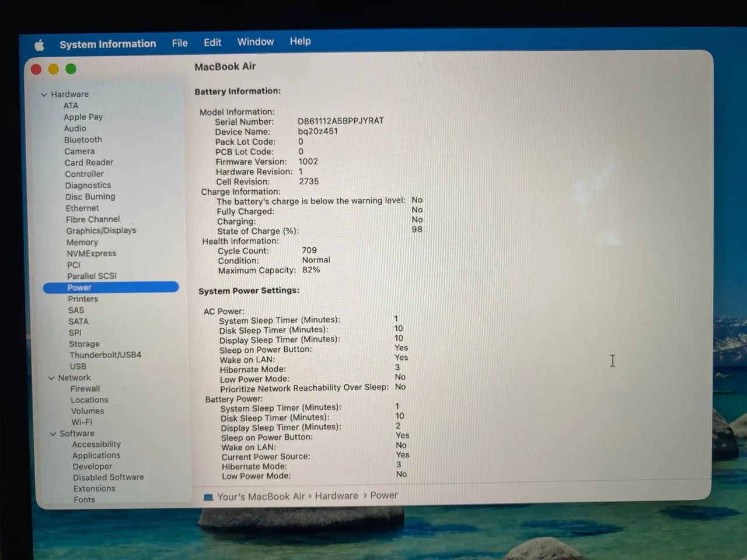Select Parallel SCSI in the sidebar

coord(92,276)
